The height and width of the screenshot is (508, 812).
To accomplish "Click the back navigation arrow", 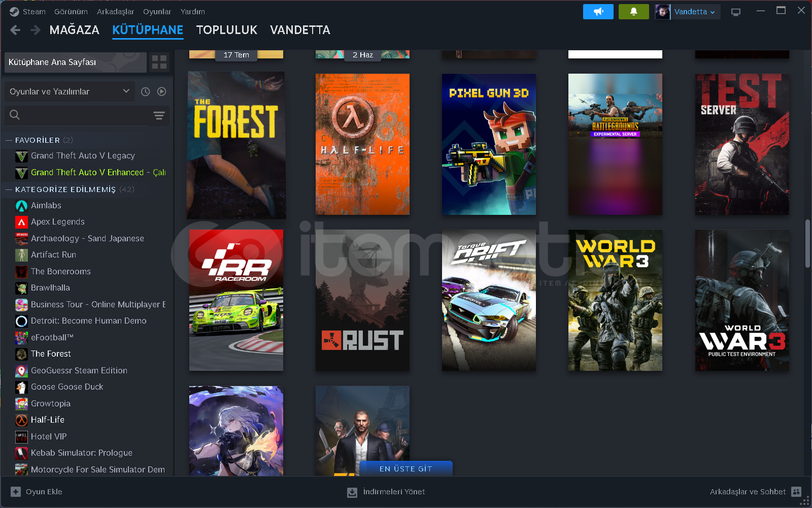I will click(x=15, y=30).
